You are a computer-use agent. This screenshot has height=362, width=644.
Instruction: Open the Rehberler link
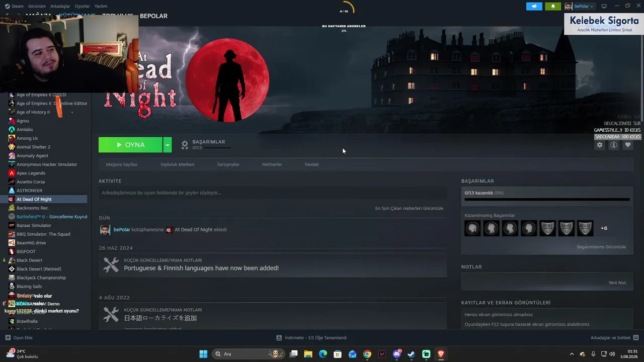(x=272, y=164)
